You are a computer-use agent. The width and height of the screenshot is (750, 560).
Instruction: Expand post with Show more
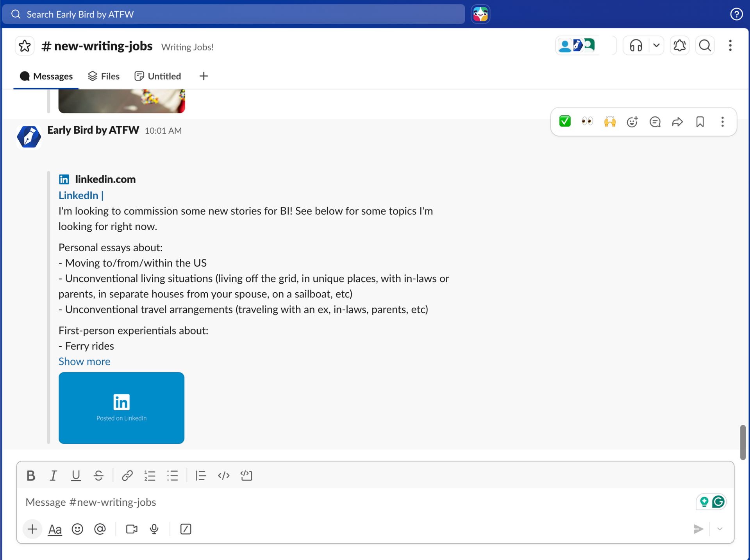click(84, 361)
